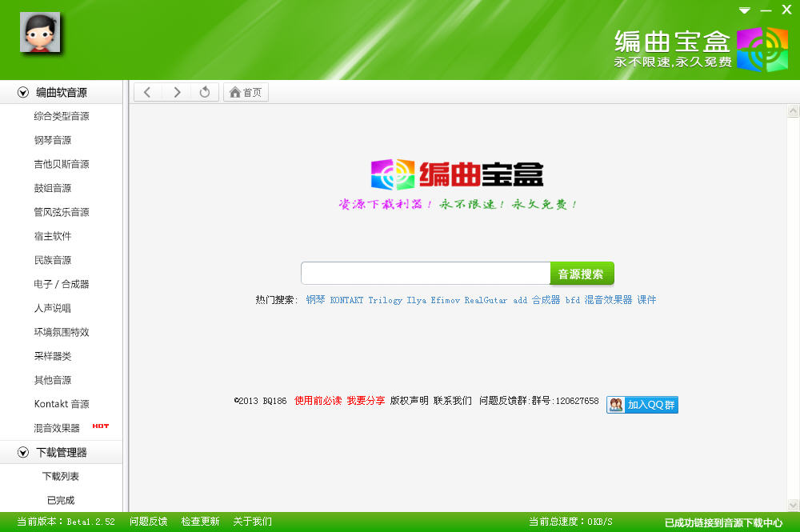The image size is (800, 532).
Task: Show 已完成 completed downloads
Action: (x=62, y=500)
